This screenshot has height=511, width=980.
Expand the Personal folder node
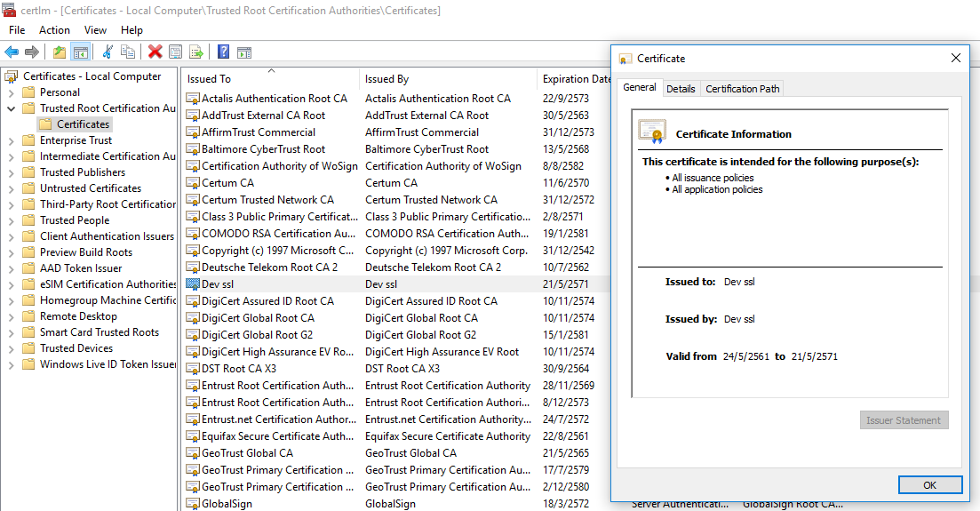pos(11,92)
